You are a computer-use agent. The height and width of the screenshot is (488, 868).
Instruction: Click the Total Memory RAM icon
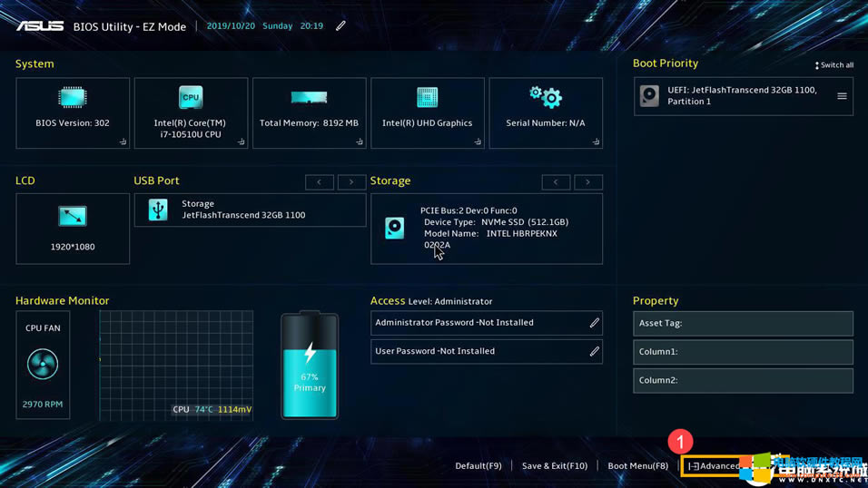[x=309, y=97]
